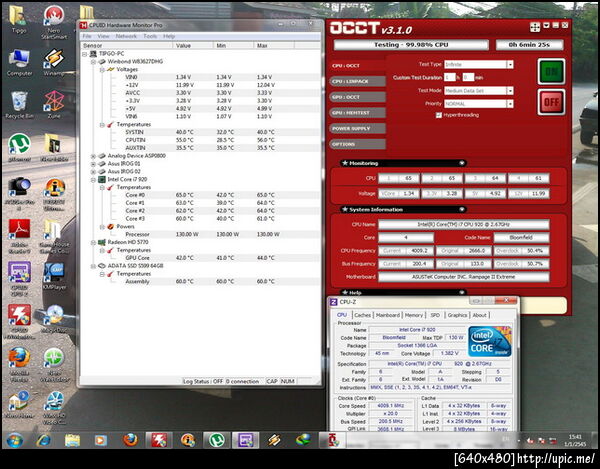
Task: Open Help menu in Hardware Monitor
Action: click(169, 36)
